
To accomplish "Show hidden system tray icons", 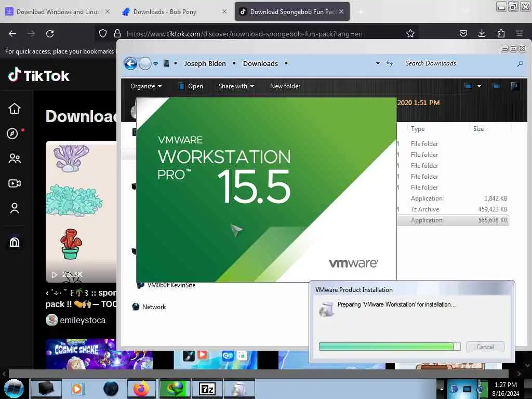I will [442, 389].
